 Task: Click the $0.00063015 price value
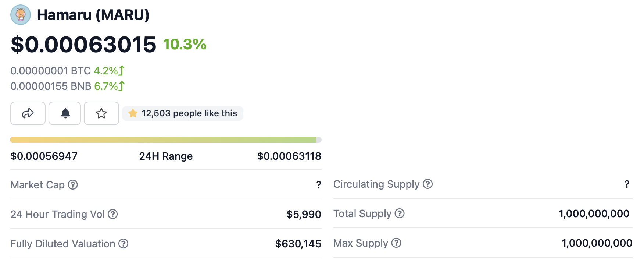point(83,45)
